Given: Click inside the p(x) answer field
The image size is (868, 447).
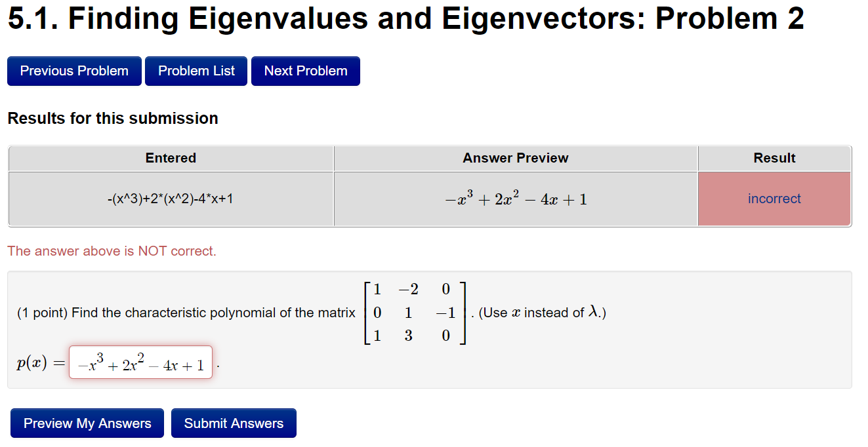Looking at the screenshot, I should (140, 361).
